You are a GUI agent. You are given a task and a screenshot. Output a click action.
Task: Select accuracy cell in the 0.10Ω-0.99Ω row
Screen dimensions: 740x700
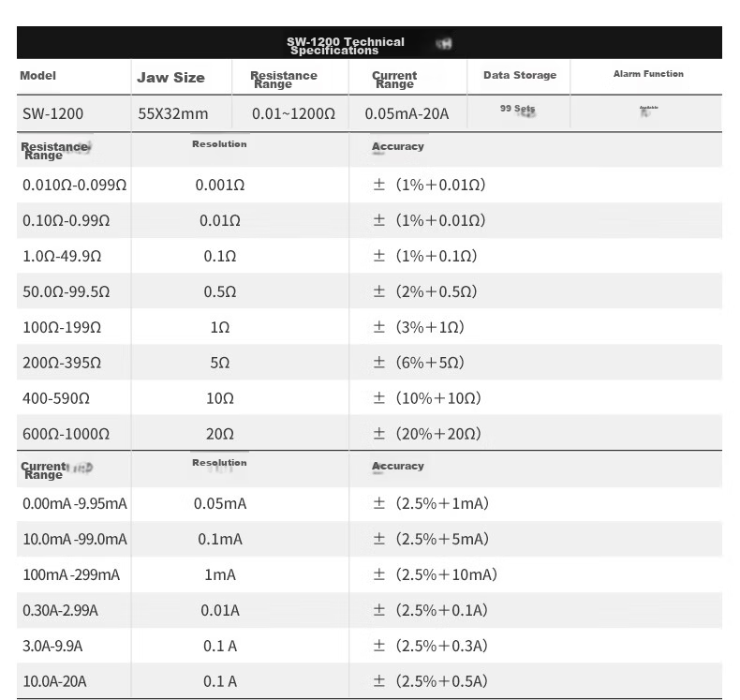click(429, 220)
